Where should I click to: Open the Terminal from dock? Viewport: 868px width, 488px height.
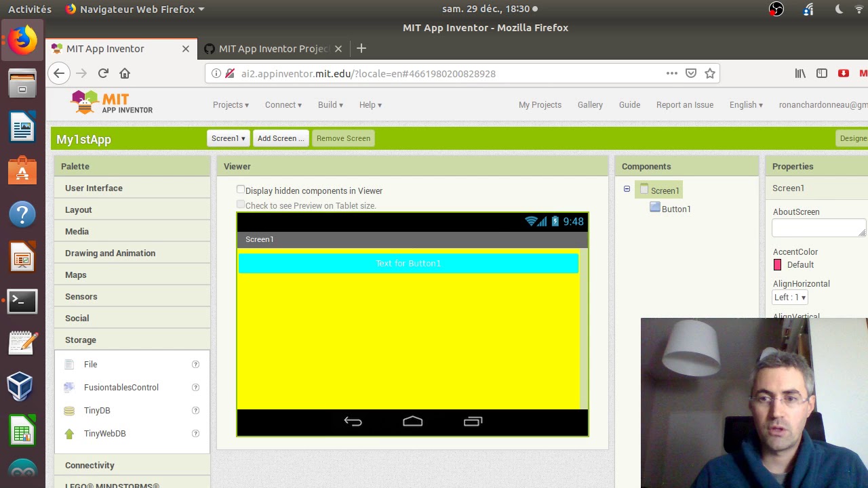[x=22, y=301]
